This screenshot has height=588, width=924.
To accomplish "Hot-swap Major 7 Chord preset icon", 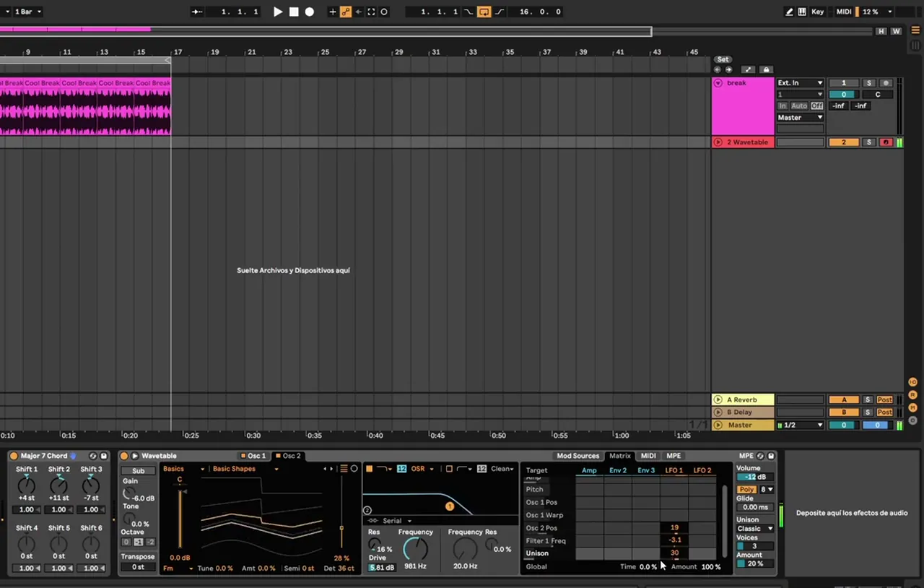I will [92, 456].
